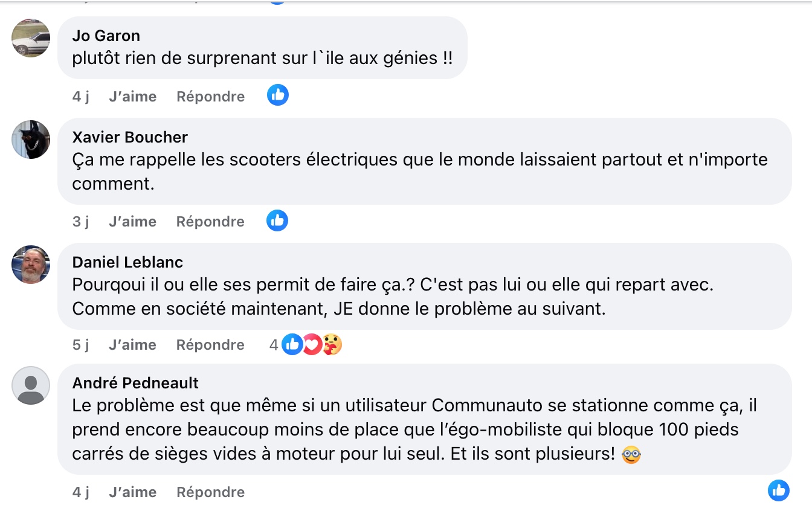812x511 pixels.
Task: Click Répondre under André Pedneault's comment
Action: [x=210, y=492]
